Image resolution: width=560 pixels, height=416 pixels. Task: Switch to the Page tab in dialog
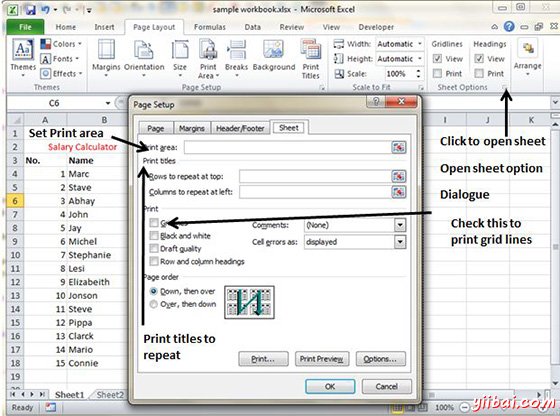coord(156,129)
